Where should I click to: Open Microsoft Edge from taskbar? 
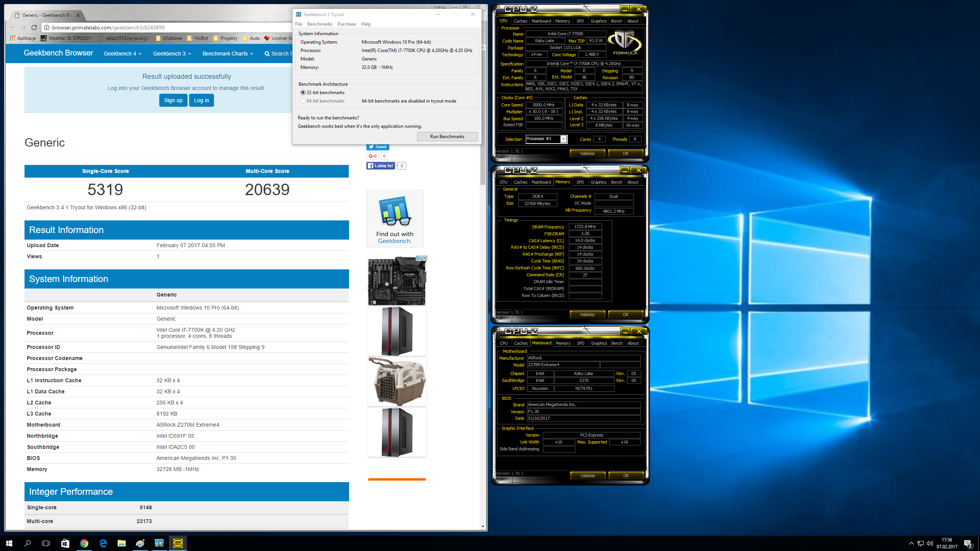pos(103,543)
